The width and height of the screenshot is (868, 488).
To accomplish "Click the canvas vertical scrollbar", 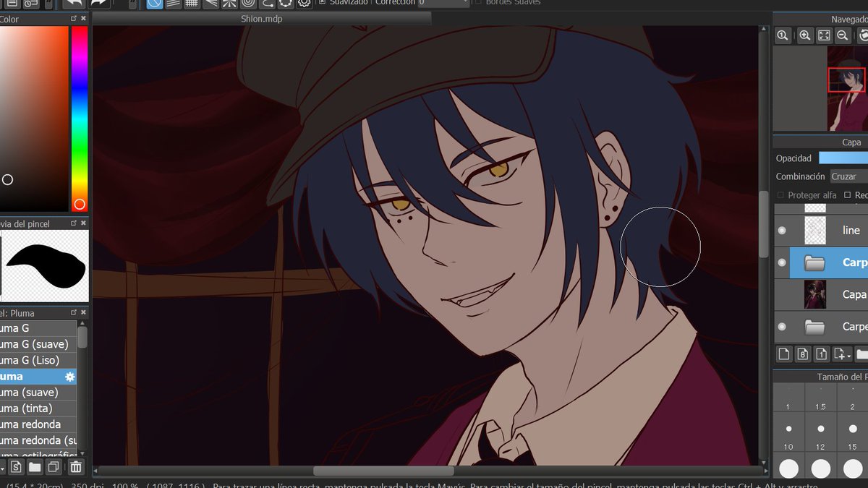I will point(764,223).
